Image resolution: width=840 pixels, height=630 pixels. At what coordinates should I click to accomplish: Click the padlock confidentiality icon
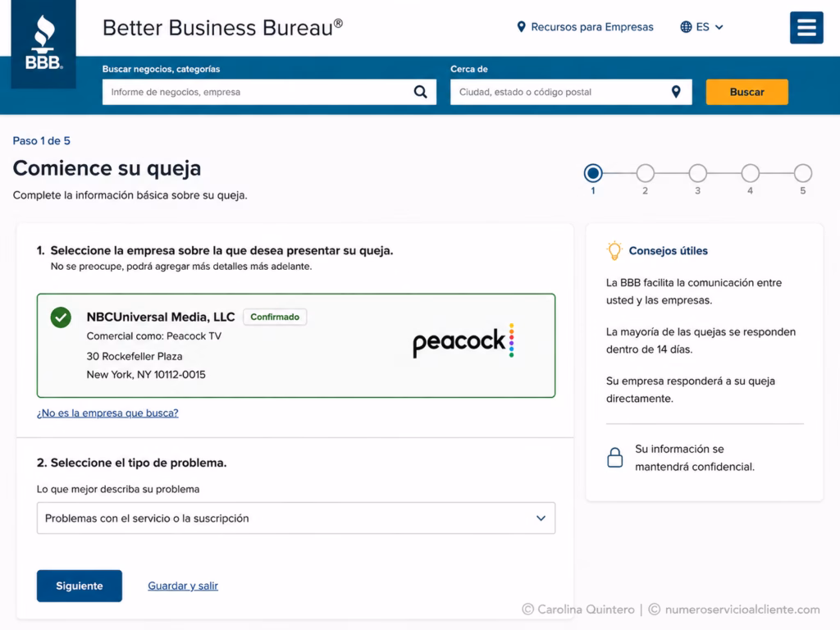click(615, 458)
